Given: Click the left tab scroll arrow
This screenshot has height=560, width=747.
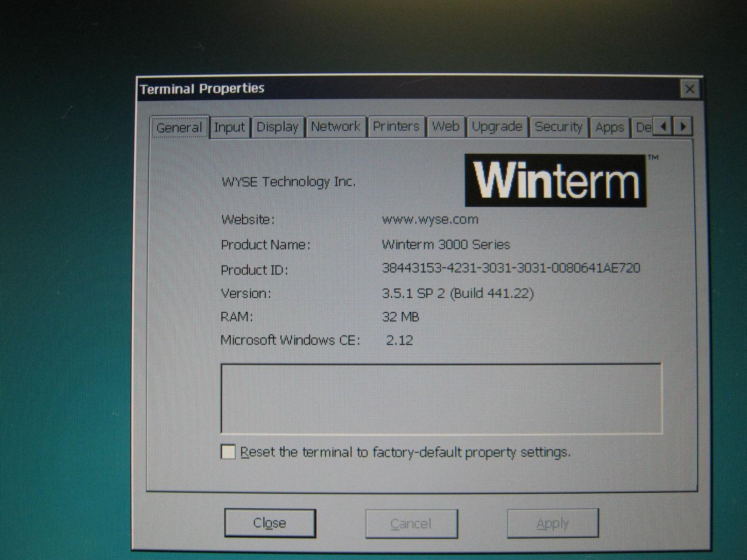Looking at the screenshot, I should (663, 126).
